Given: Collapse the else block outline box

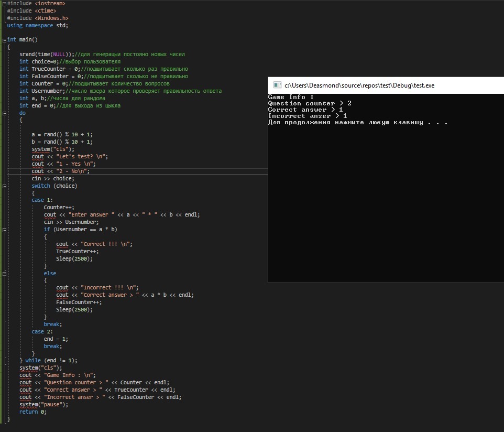Looking at the screenshot, I should click(5, 274).
